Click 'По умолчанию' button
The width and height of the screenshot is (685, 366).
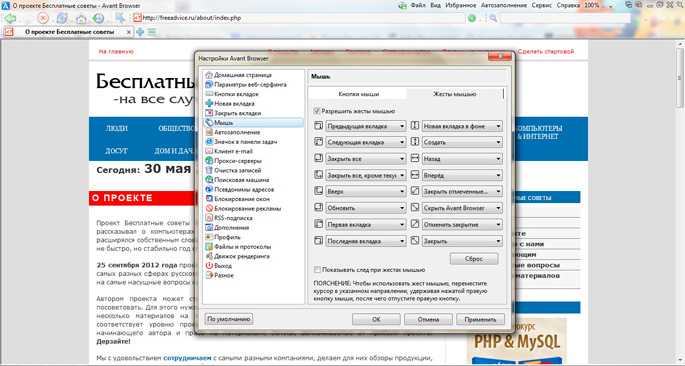click(228, 319)
